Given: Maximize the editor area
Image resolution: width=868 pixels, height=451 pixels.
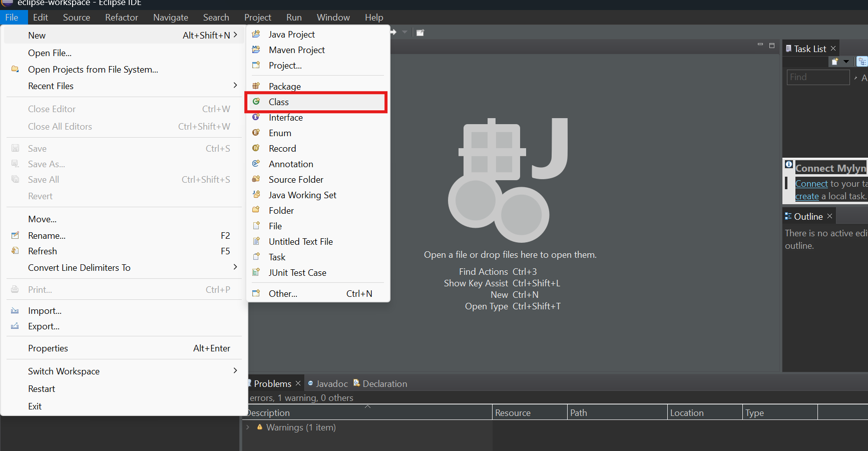Looking at the screenshot, I should (772, 45).
